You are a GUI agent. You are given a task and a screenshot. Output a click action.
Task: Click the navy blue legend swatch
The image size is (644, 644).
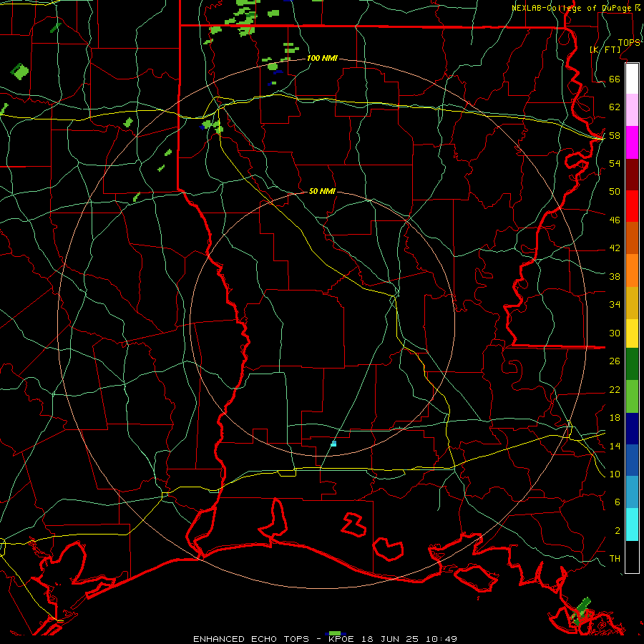point(632,429)
